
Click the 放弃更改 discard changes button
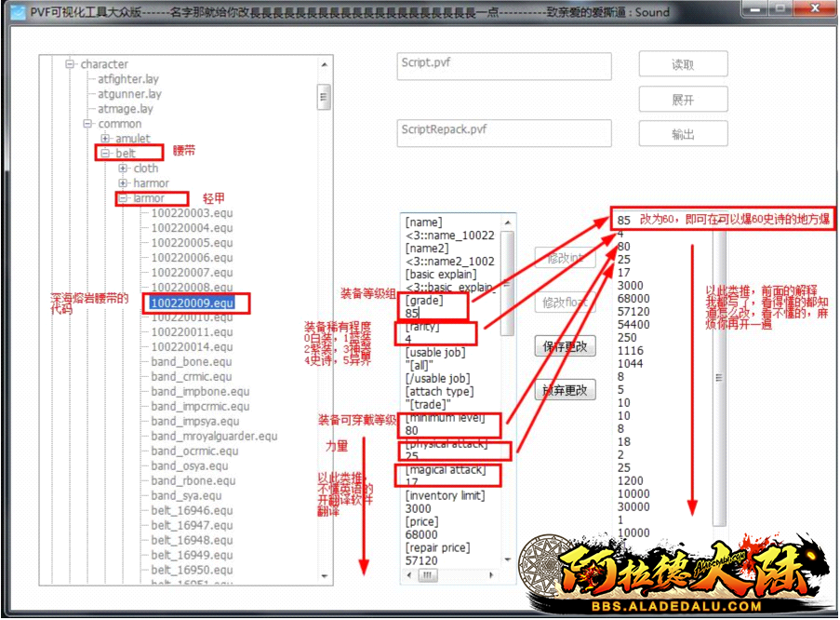565,390
